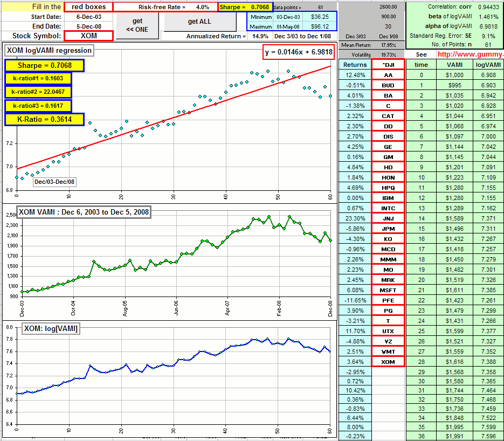504x441 pixels.
Task: Select the MRK ticker cell
Action: pyautogui.click(x=388, y=280)
